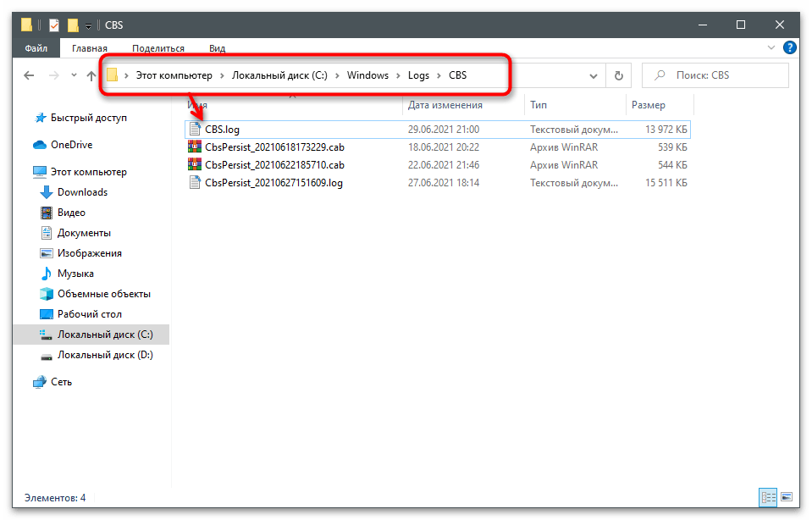The height and width of the screenshot is (520, 812).
Task: Open the Файл menu tab
Action: 36,48
